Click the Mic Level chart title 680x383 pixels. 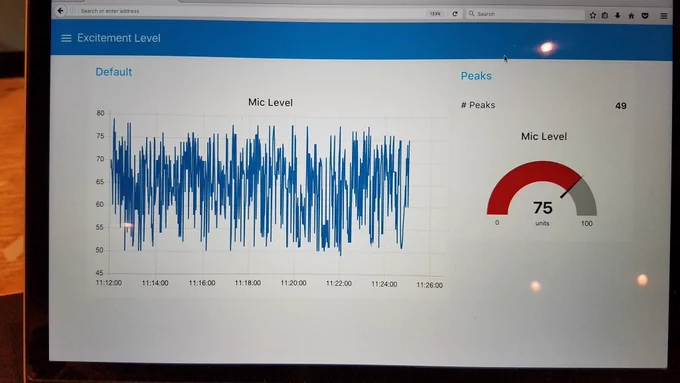click(270, 102)
